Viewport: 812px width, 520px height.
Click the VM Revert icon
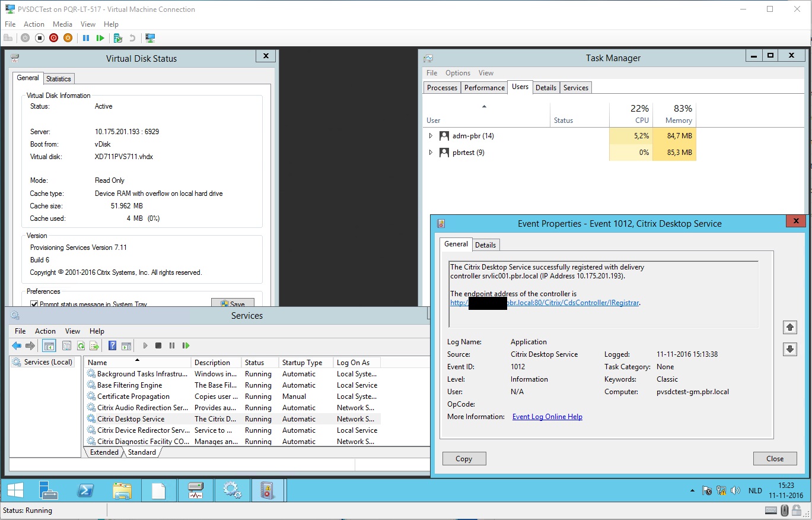pos(132,38)
